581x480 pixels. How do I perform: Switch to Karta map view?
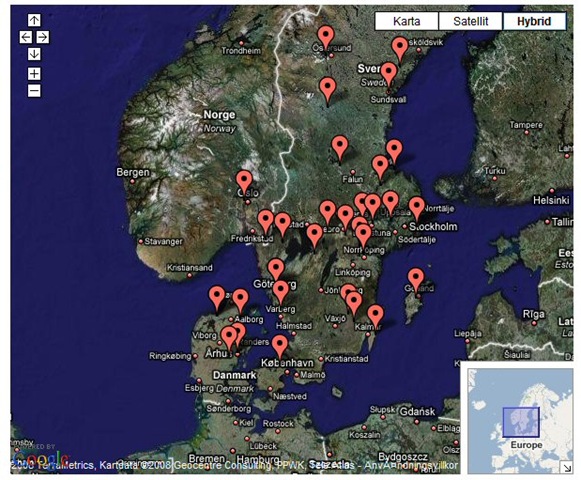click(406, 21)
